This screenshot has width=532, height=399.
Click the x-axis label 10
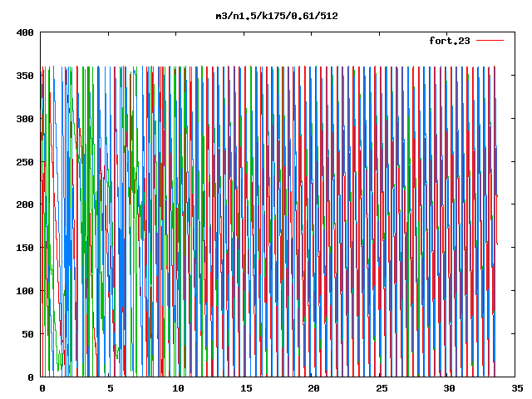click(x=178, y=388)
